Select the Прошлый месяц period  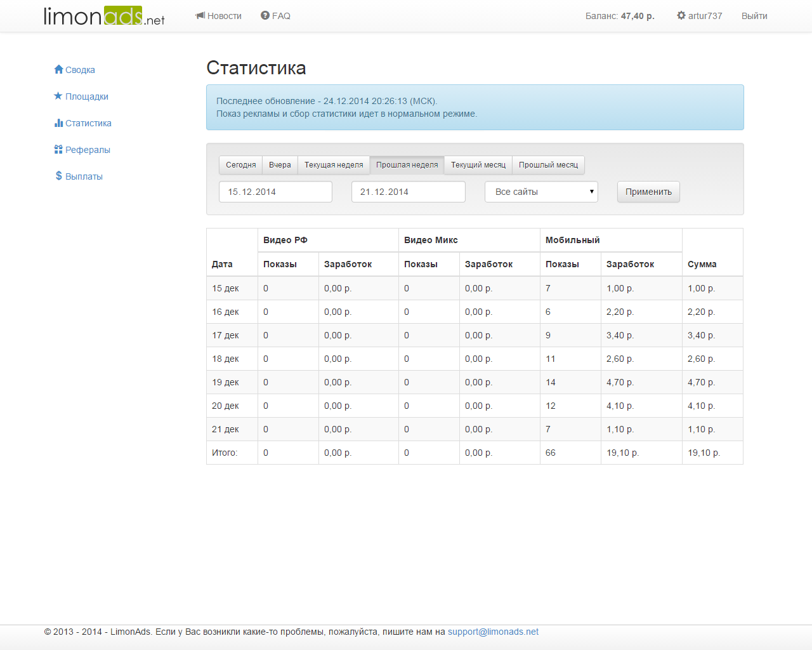(x=548, y=165)
